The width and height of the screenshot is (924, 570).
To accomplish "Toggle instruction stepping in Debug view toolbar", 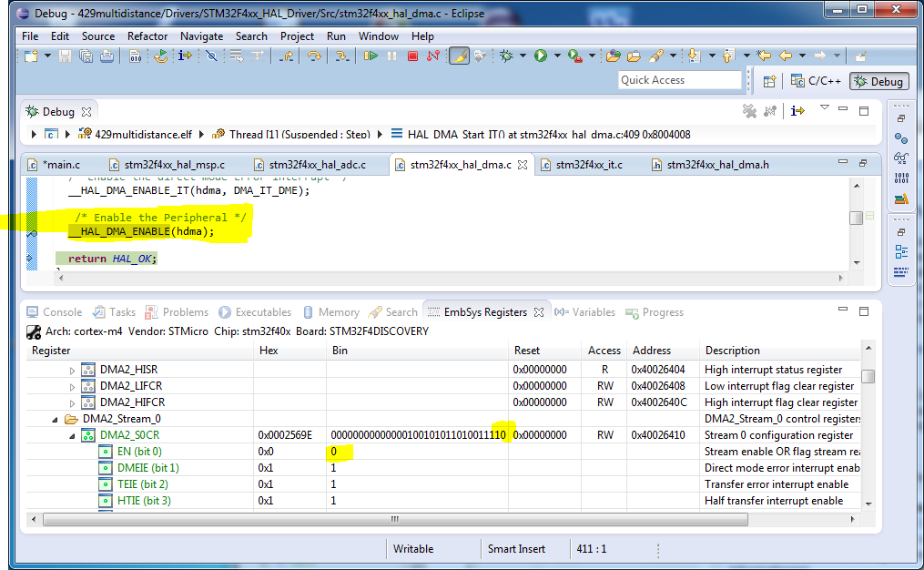I will click(797, 111).
